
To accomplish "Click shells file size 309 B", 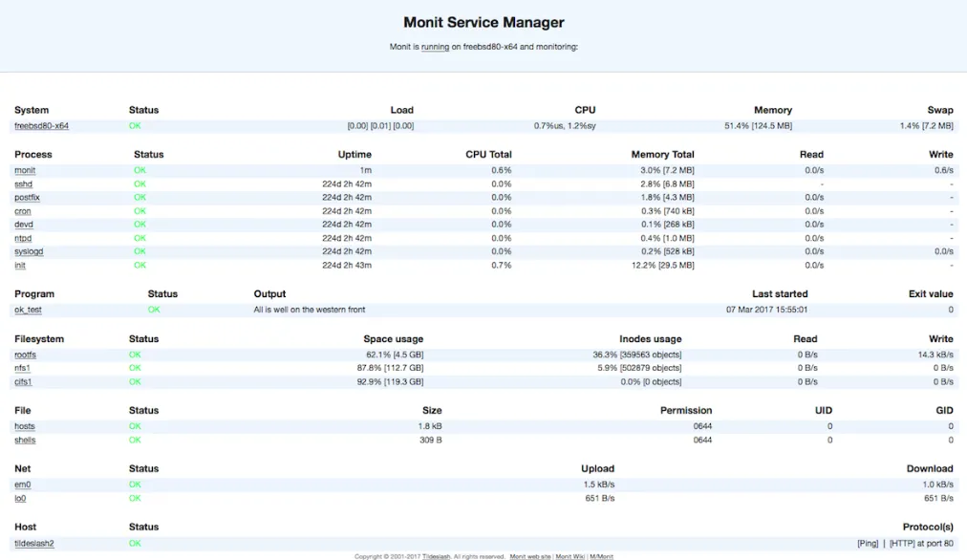I will pos(430,440).
